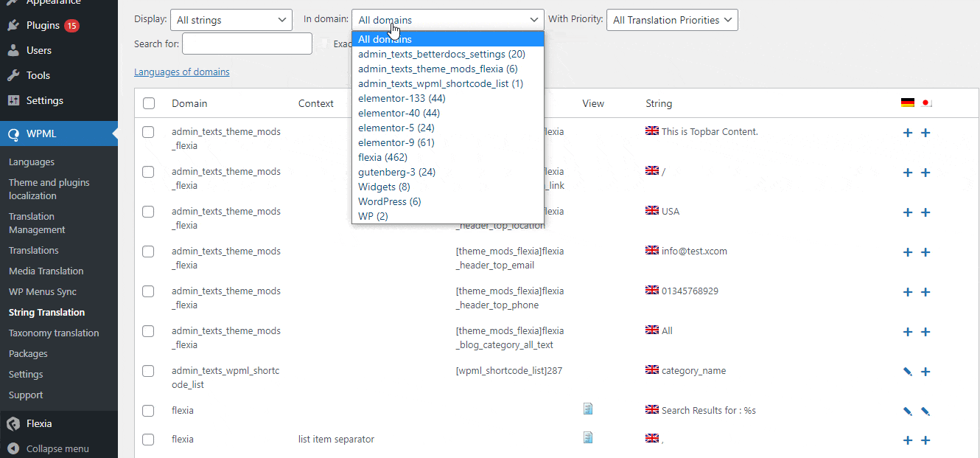Screen dimensions: 980x458
Task: Add Japanese translation for 'info@test.xcom'
Action: point(926,252)
